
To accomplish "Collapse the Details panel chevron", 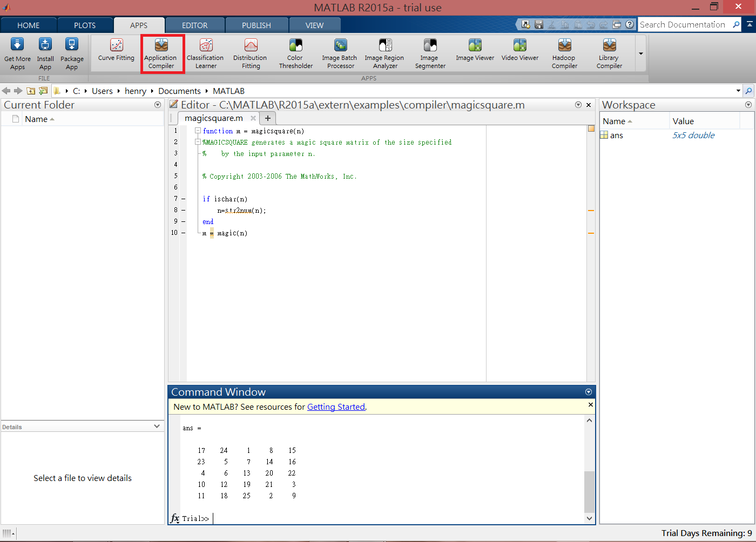I will click(157, 426).
